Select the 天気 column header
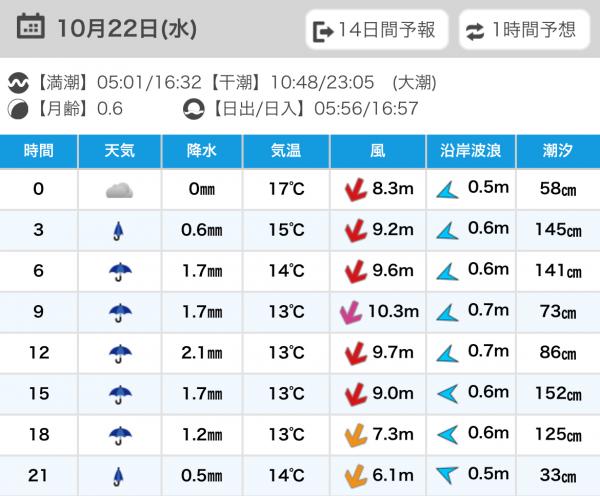The height and width of the screenshot is (496, 600). (x=120, y=151)
